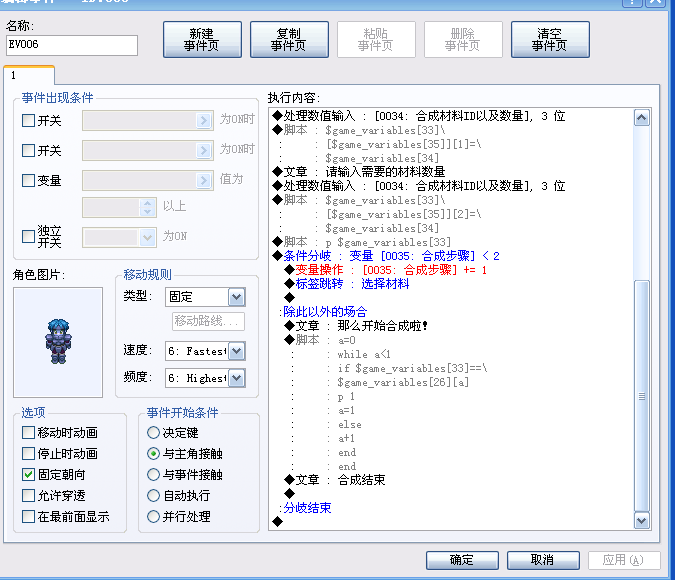Open the second 开关 selector arrow
The image size is (675, 580).
[x=204, y=150]
